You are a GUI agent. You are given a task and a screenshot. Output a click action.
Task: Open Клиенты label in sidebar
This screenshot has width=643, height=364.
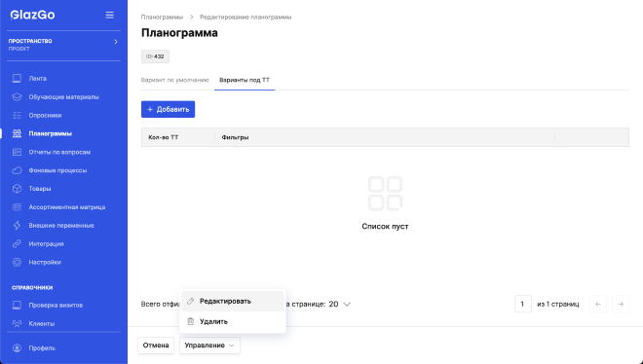coord(42,323)
